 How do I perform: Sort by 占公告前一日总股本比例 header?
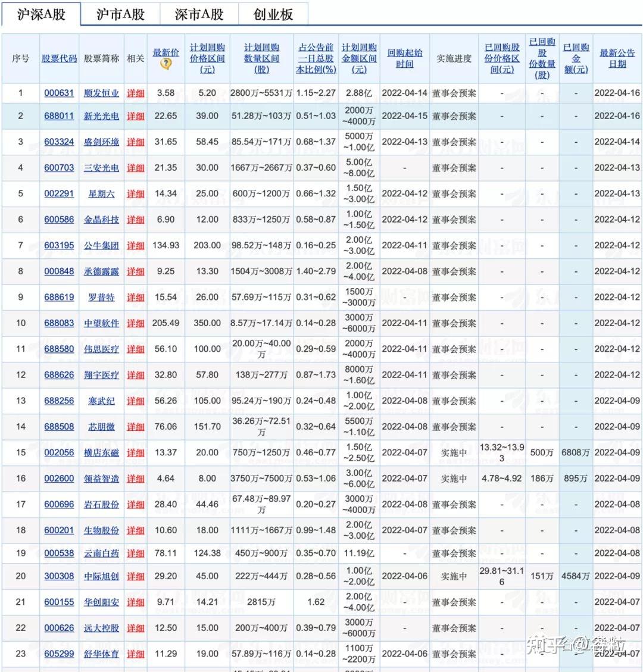(x=316, y=55)
